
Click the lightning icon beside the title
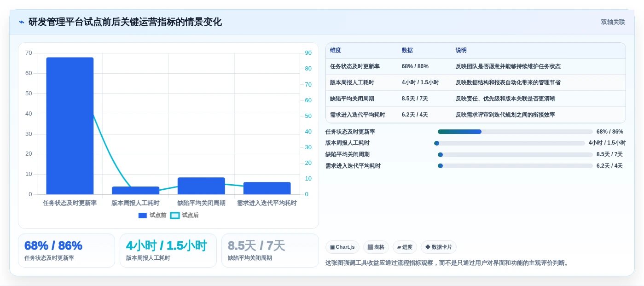[22, 22]
